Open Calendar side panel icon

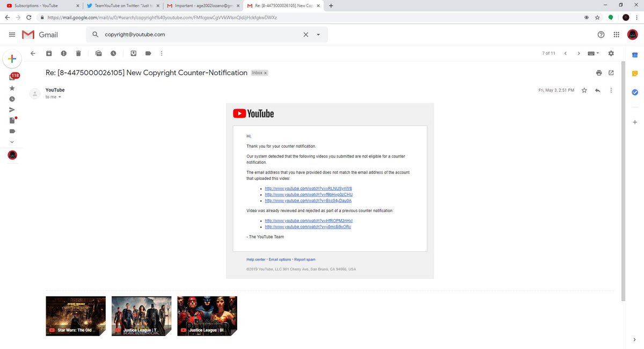tap(634, 55)
